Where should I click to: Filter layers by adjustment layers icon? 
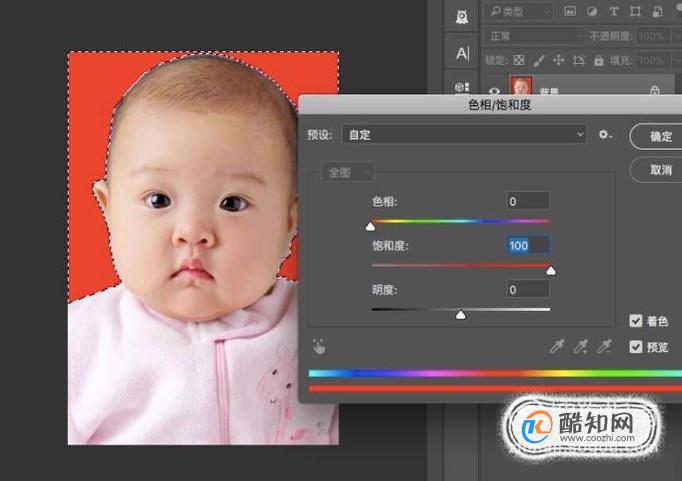tap(592, 12)
